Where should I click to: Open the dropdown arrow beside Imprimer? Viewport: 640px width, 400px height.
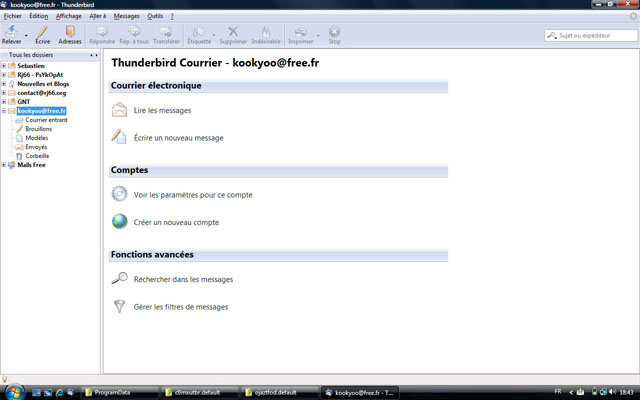(318, 36)
